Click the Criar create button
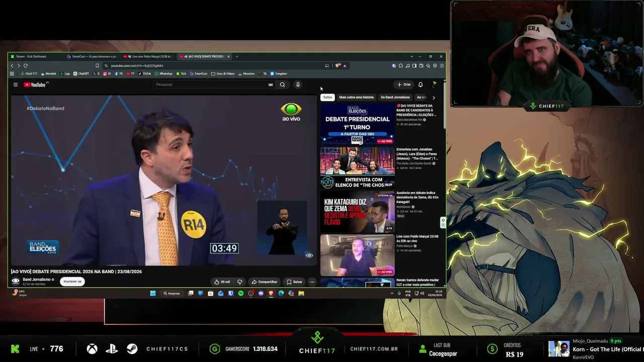This screenshot has width=644, height=362. click(x=404, y=84)
